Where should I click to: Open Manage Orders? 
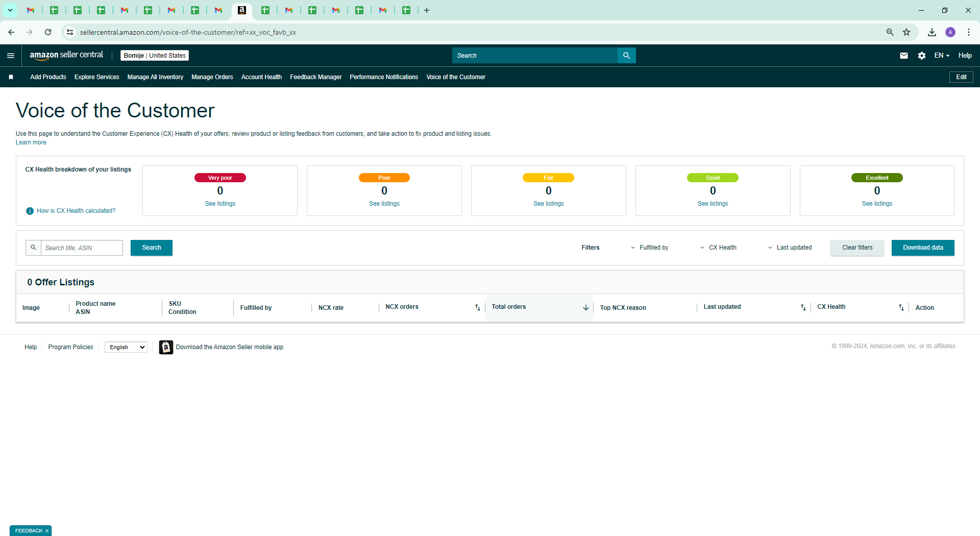(x=212, y=77)
